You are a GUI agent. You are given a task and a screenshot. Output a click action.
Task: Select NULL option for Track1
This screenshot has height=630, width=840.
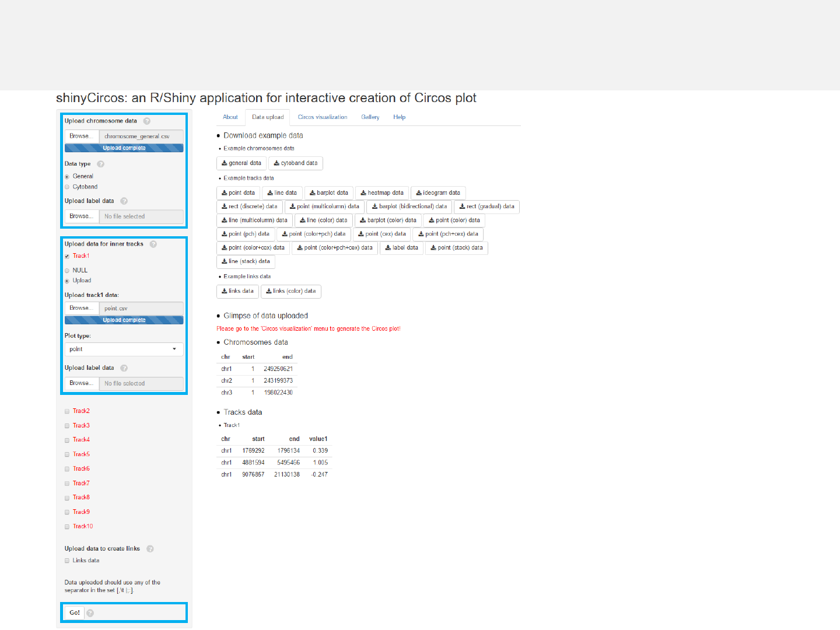pyautogui.click(x=67, y=271)
